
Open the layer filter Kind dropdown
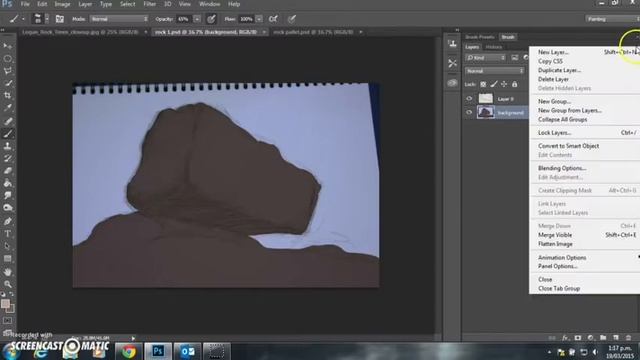486,58
